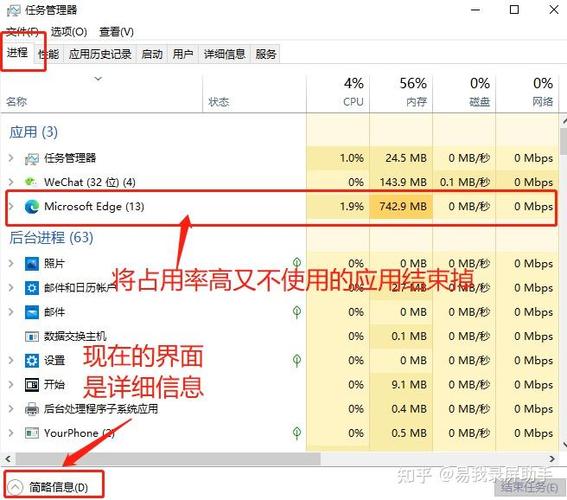Click the 邮件和日历帐户 gear icon
This screenshot has height=500, width=567.
coord(32,288)
